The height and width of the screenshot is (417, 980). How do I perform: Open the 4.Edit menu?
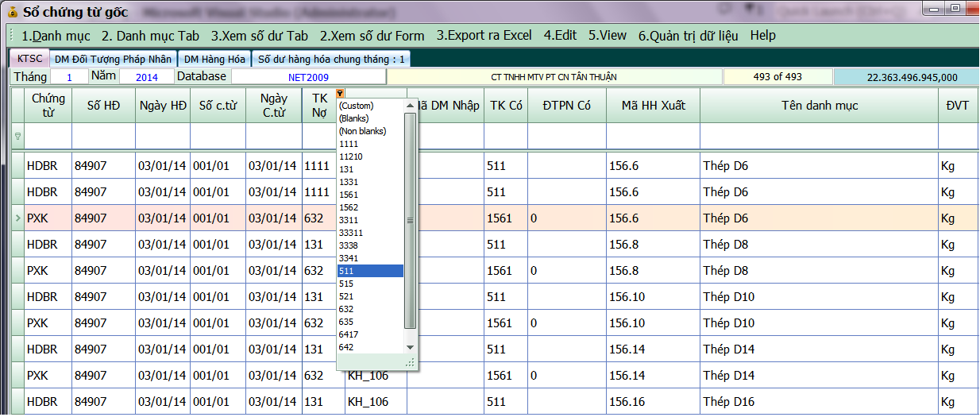[x=561, y=36]
